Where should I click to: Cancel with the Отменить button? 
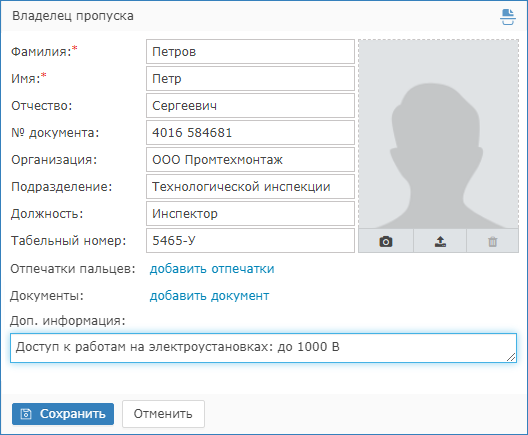point(163,414)
